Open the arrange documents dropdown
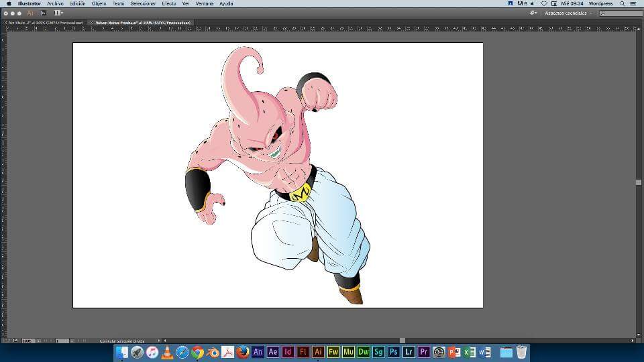 [x=58, y=13]
